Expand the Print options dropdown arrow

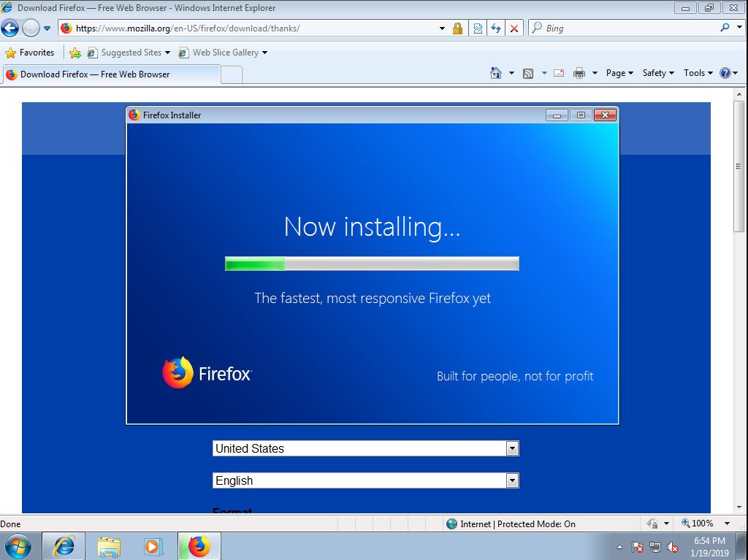pos(595,73)
